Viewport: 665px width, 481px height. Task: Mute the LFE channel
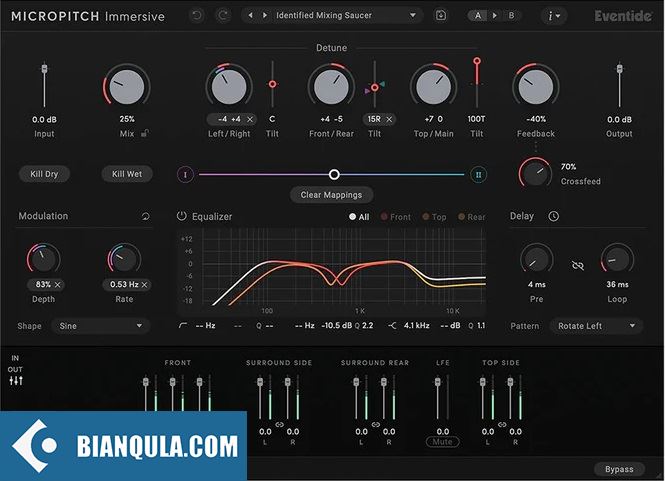tap(442, 442)
